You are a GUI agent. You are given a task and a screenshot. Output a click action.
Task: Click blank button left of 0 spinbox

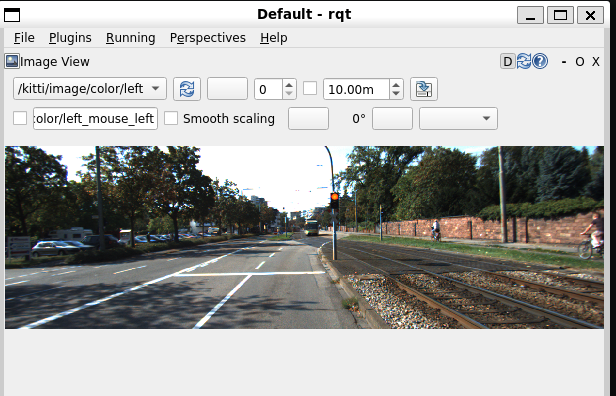pos(227,89)
